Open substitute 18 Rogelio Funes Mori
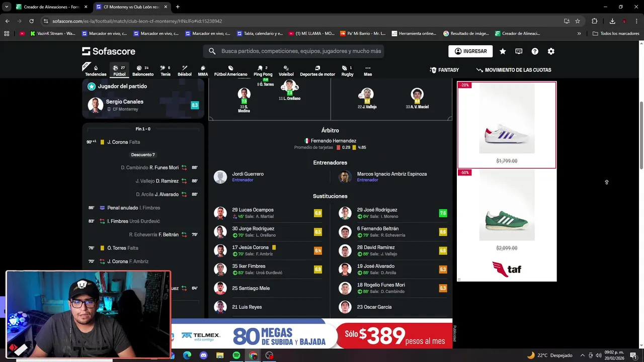 click(x=392, y=288)
